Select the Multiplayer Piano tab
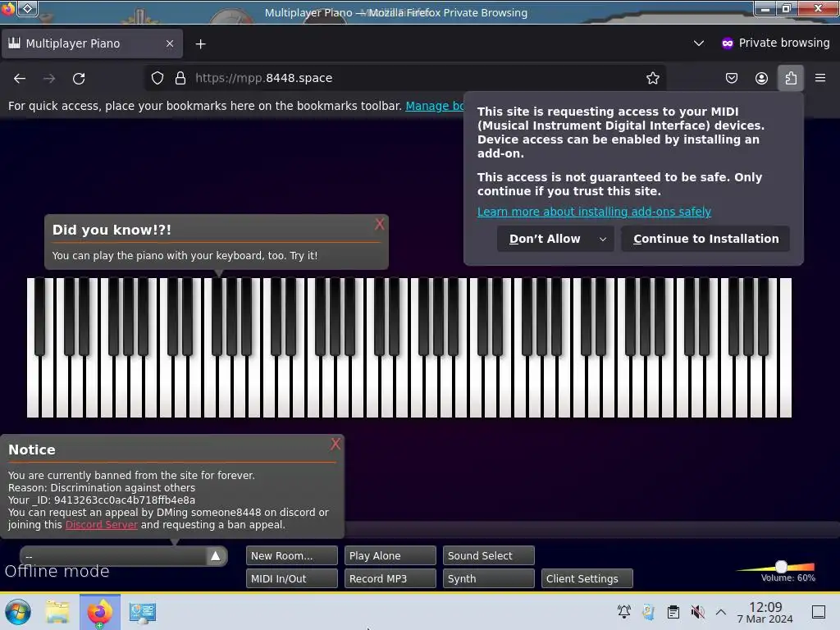 coord(92,43)
